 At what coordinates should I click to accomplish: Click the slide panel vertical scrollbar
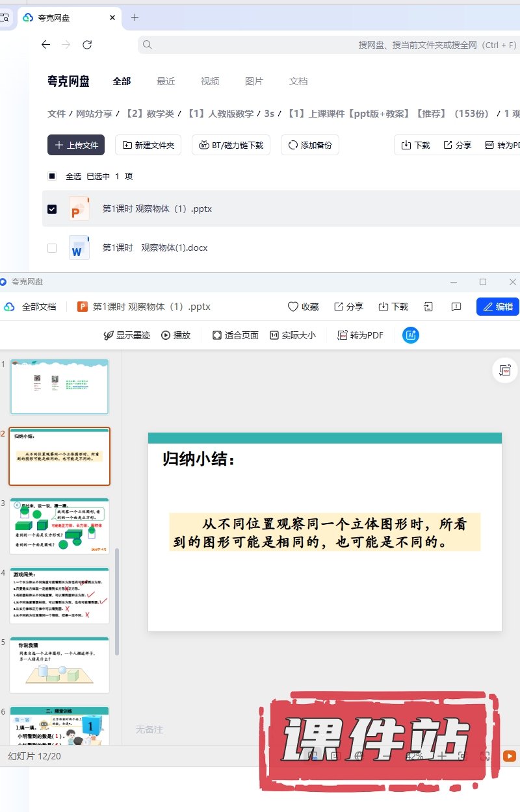pos(117,601)
